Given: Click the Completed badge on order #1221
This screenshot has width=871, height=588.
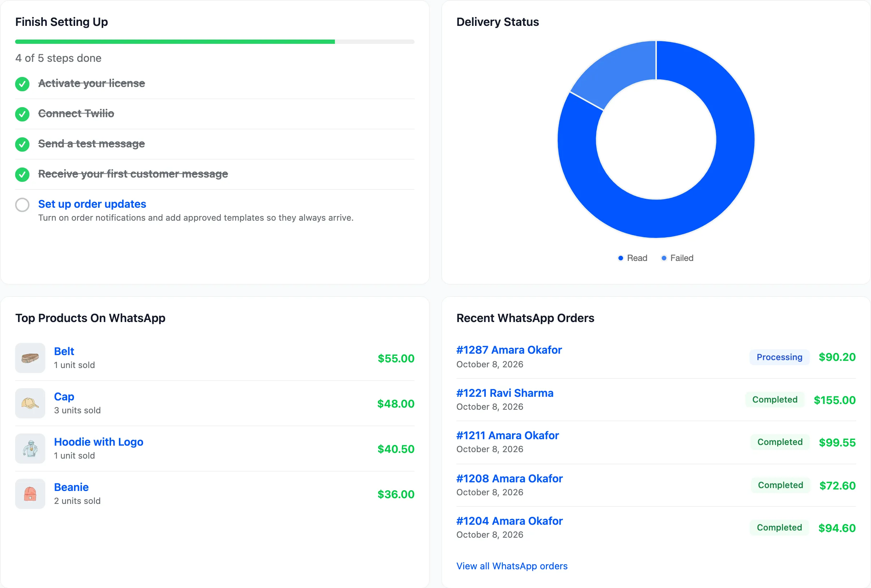Looking at the screenshot, I should pos(775,400).
